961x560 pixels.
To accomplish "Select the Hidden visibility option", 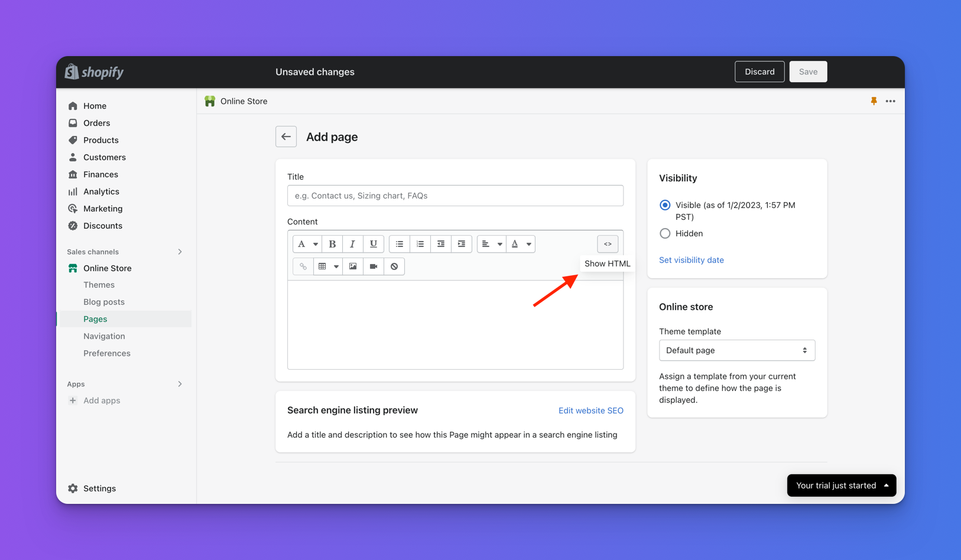I will click(665, 233).
